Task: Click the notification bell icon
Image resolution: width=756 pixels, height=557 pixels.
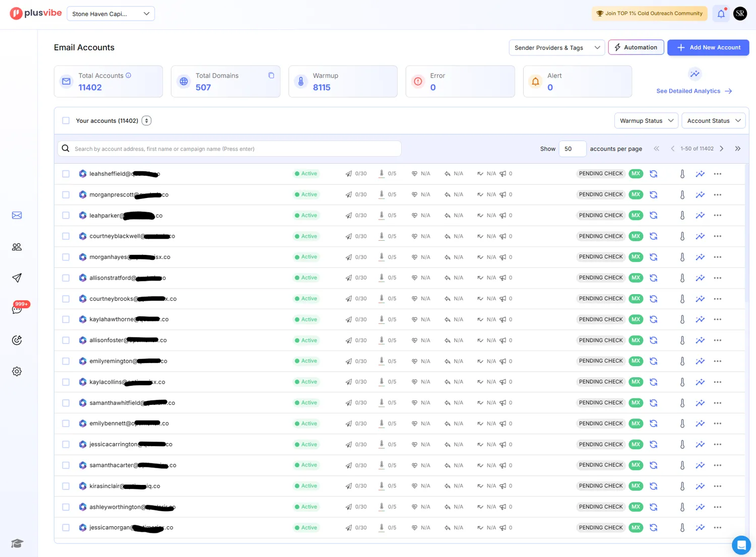Action: coord(721,14)
